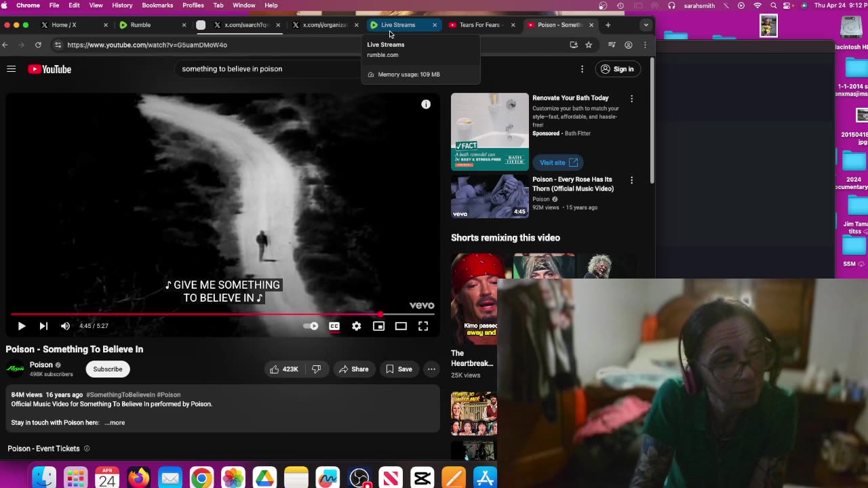Open Every Rose Has Its Thorn thumbnail
The height and width of the screenshot is (488, 868).
(x=490, y=197)
